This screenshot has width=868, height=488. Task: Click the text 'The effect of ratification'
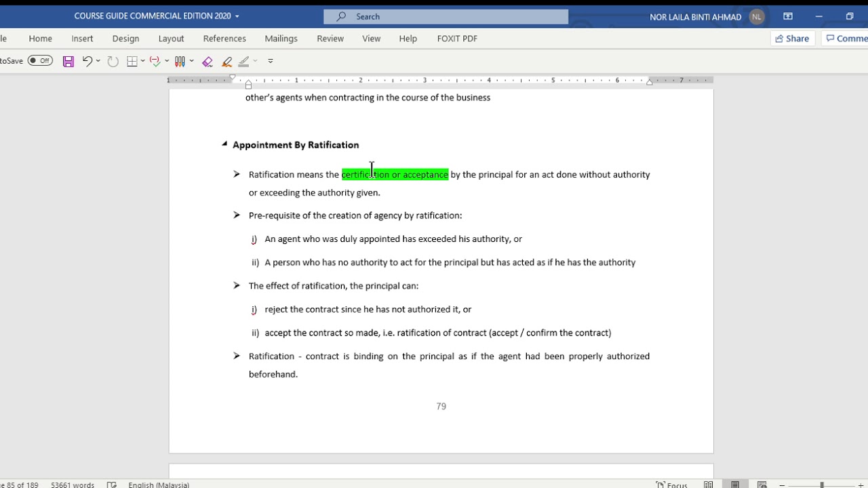(298, 286)
